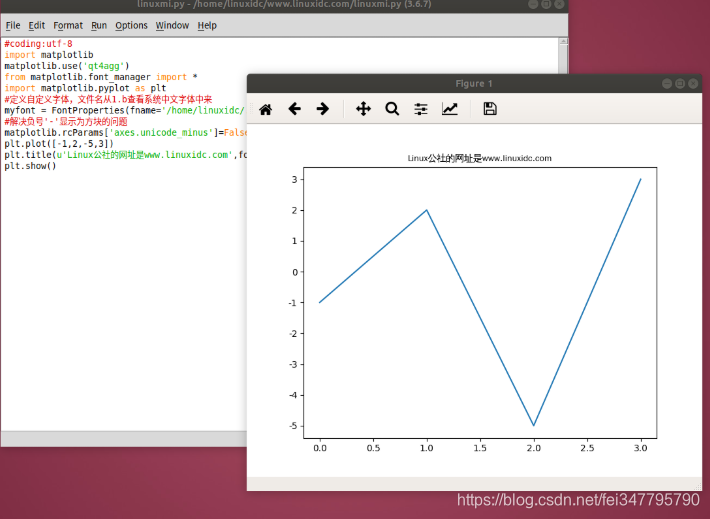Screen dimensions: 710x519
Task: Click the x-axis tick label 3.0
Action: [640, 448]
